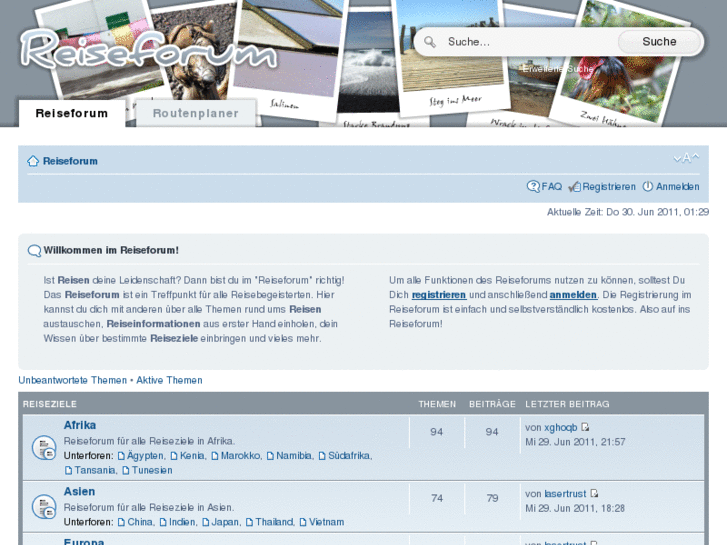727x545 pixels.
Task: Focus the Suche... search input field
Action: [x=529, y=42]
